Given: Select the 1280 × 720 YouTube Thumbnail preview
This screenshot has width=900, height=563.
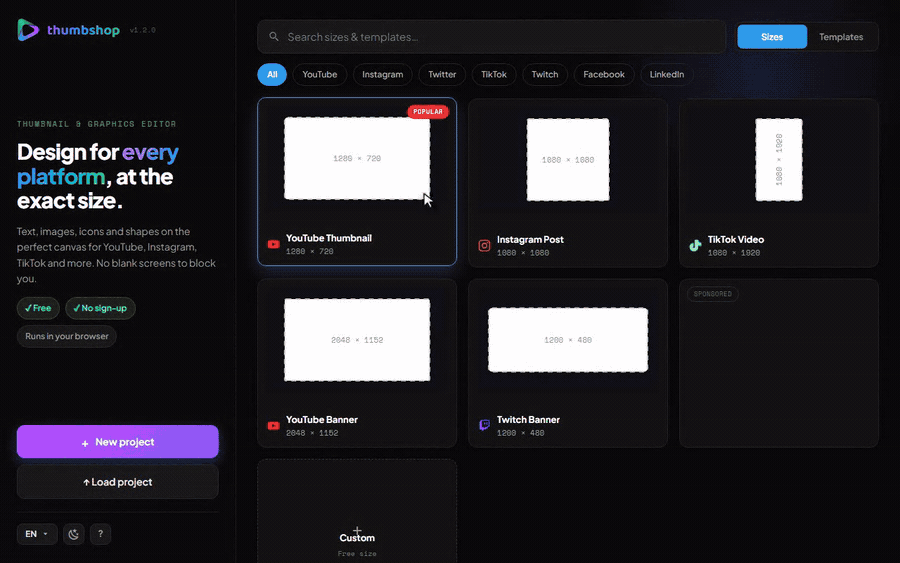Looking at the screenshot, I should point(357,158).
